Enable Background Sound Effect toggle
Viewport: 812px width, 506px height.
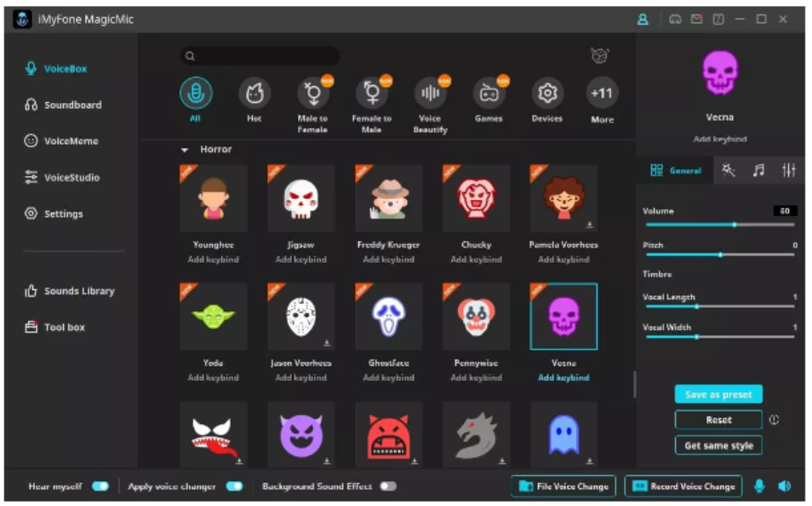(388, 486)
